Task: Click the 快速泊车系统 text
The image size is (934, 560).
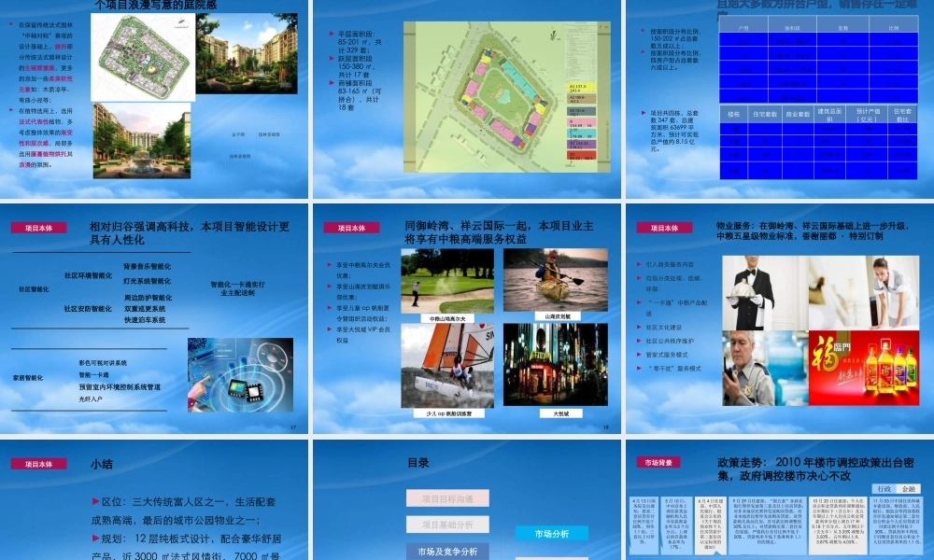Action: (x=145, y=320)
